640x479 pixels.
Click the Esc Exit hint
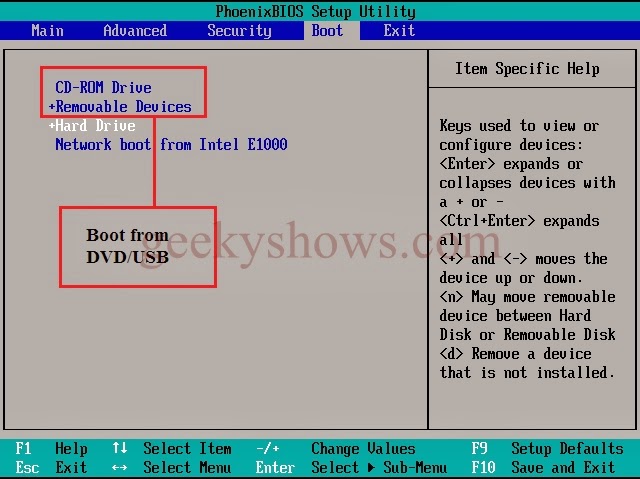click(51, 467)
